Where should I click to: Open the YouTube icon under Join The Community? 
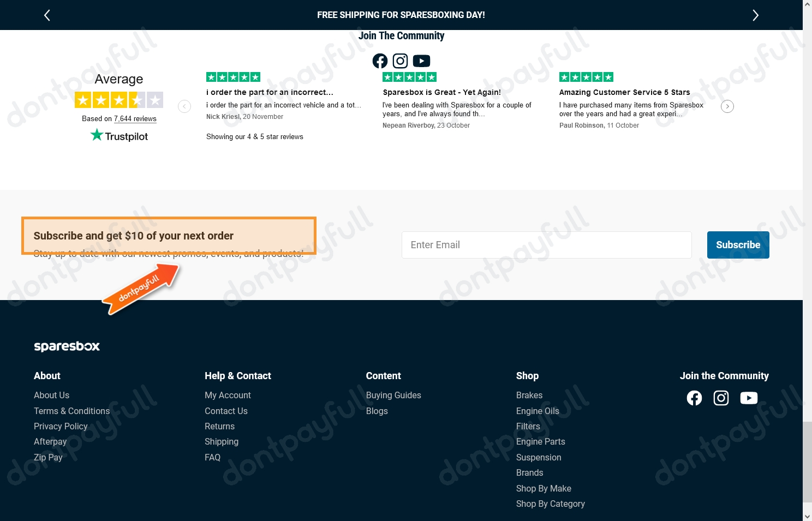pyautogui.click(x=421, y=61)
